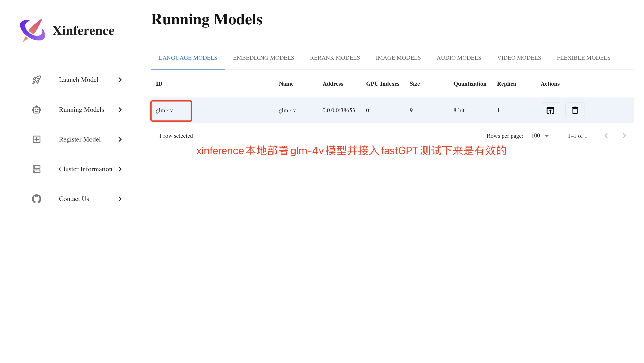
Task: Delete the glm-4v running model
Action: (x=575, y=110)
